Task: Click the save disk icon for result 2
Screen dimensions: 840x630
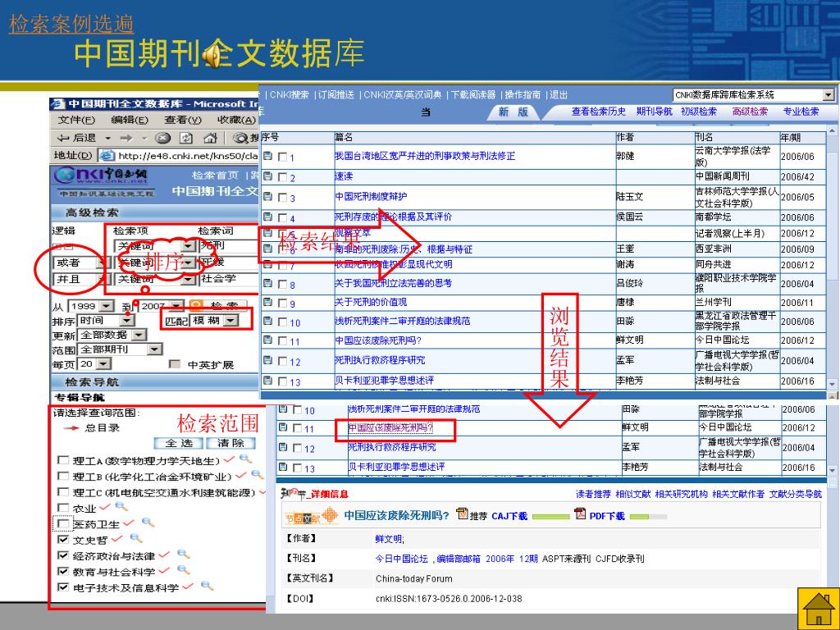Action: (268, 176)
